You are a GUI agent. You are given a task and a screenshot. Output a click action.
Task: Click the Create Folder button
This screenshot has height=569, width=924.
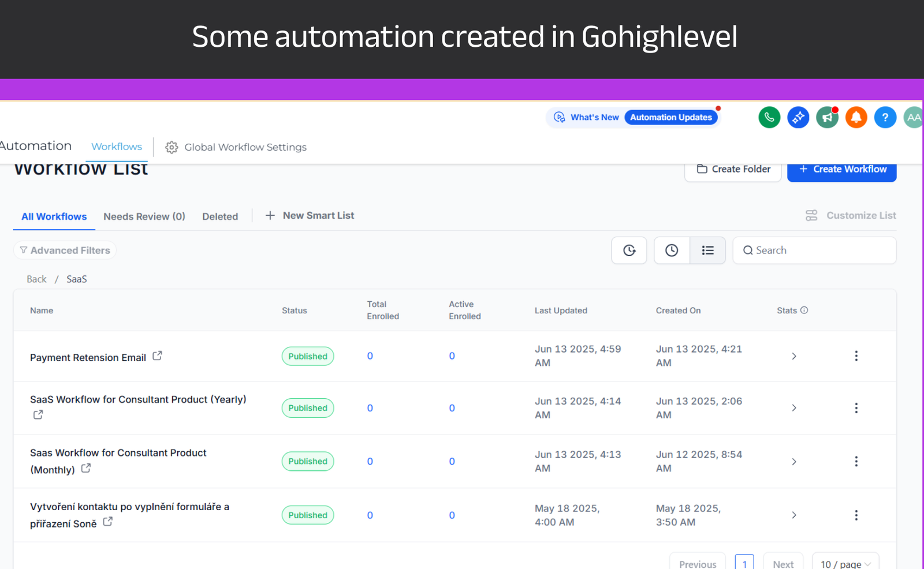pyautogui.click(x=733, y=170)
